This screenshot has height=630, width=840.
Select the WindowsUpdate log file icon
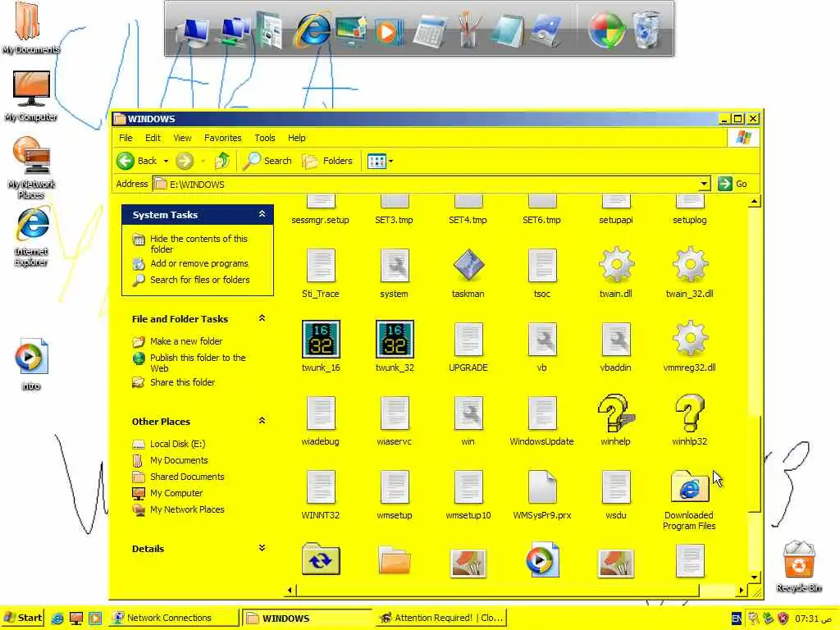[x=542, y=413]
